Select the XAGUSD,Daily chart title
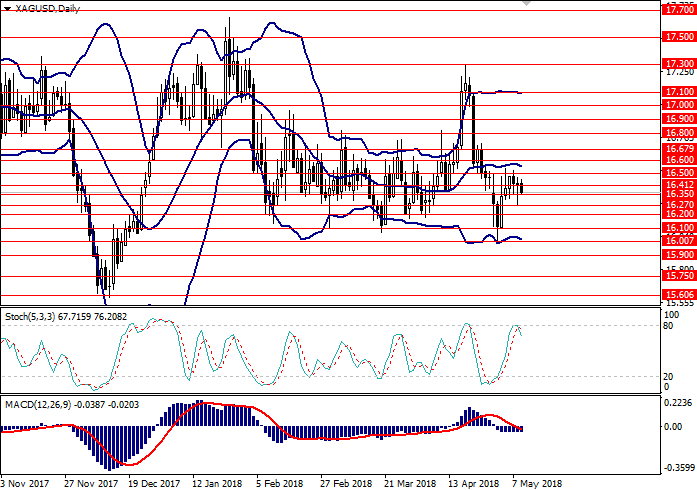The image size is (697, 490). coord(43,8)
